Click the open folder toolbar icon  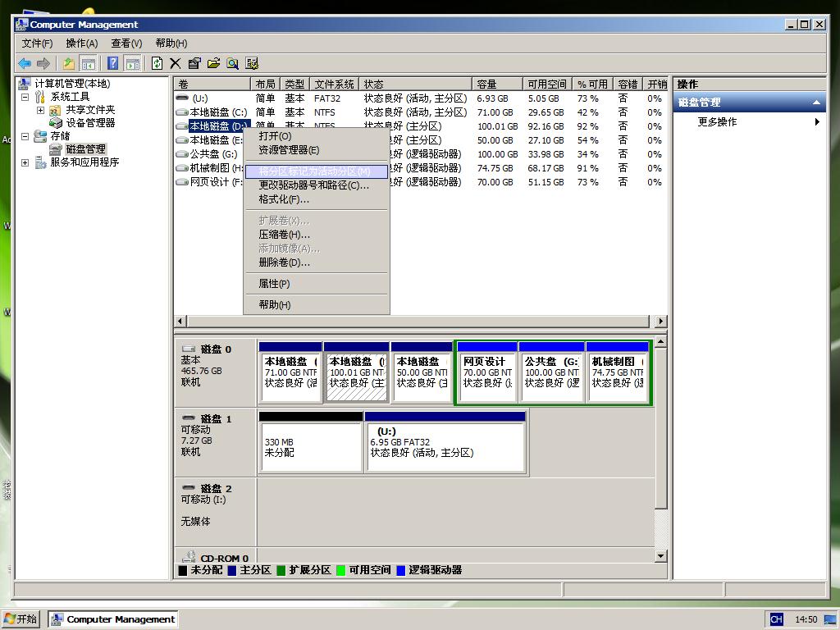(x=215, y=63)
